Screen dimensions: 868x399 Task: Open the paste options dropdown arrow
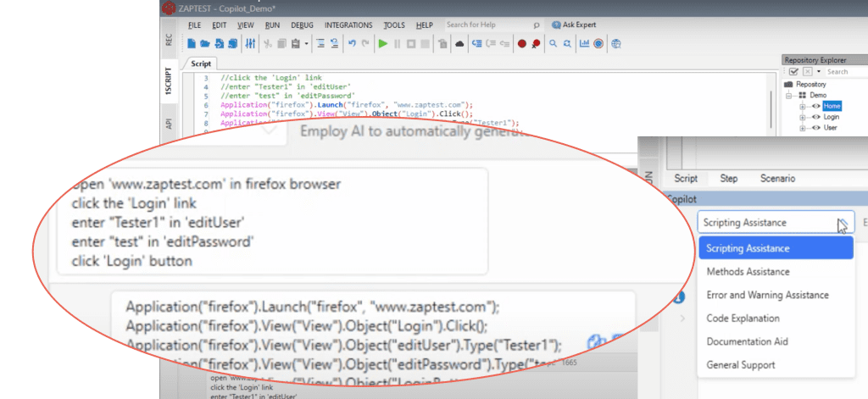click(306, 44)
